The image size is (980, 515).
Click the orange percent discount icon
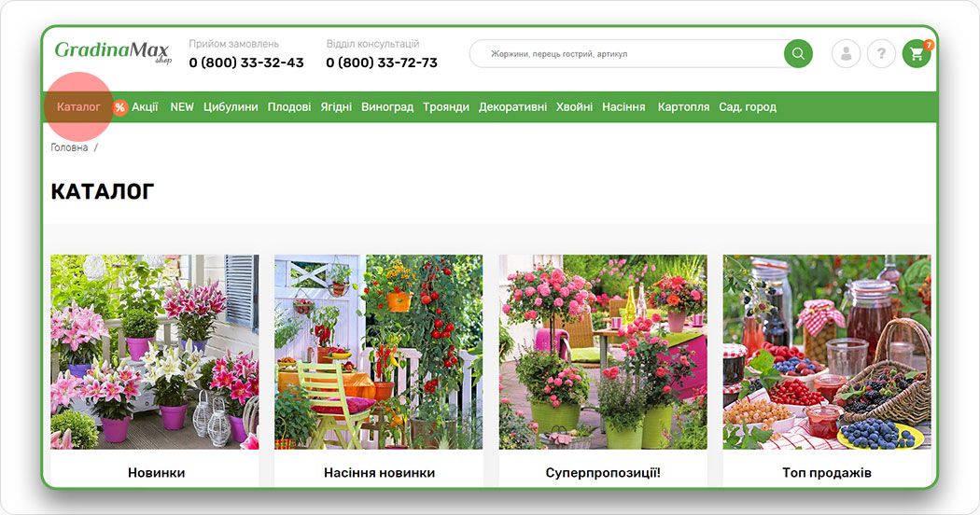(x=120, y=107)
